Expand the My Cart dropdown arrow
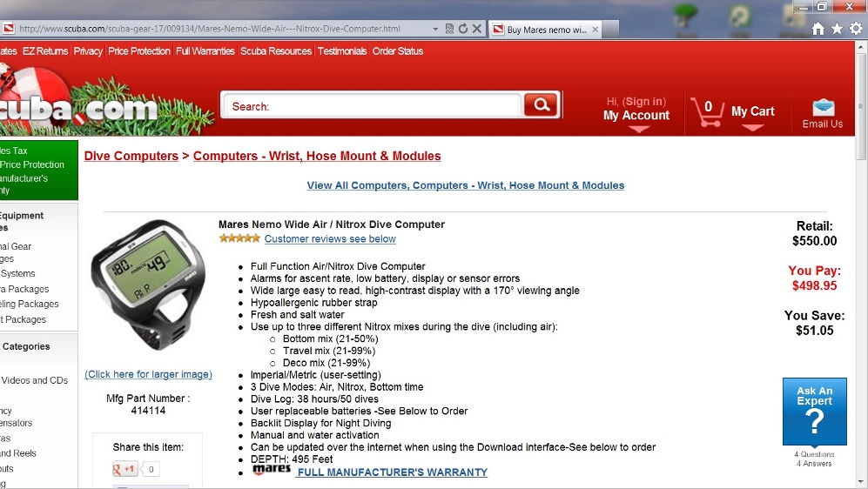 pos(752,128)
